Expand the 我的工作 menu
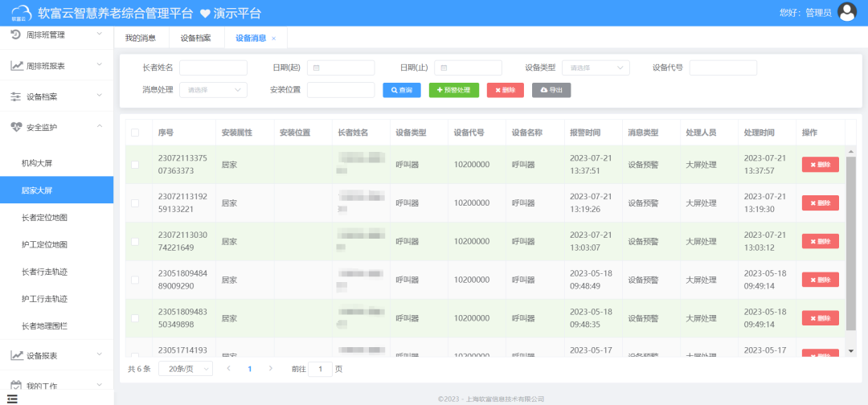The height and width of the screenshot is (405, 868). [x=100, y=385]
